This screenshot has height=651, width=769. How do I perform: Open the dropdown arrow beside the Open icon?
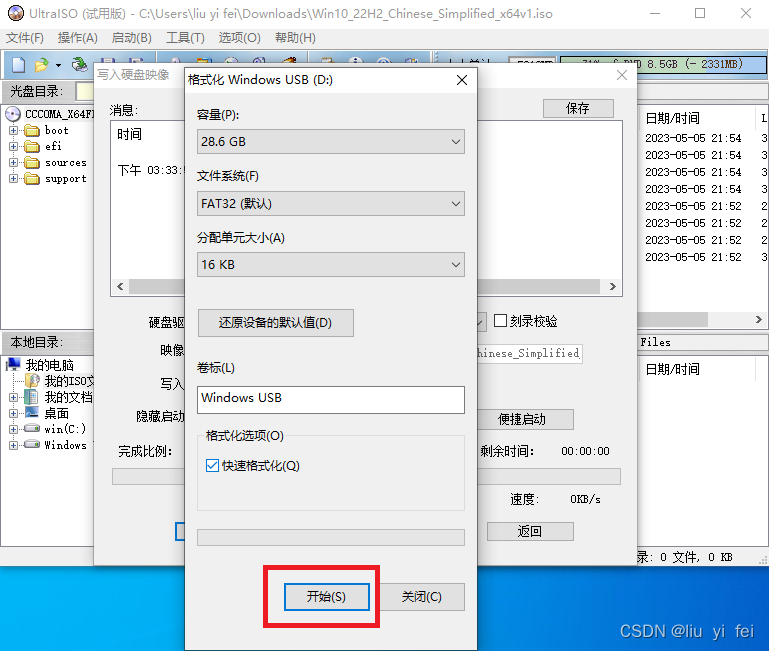coord(58,65)
